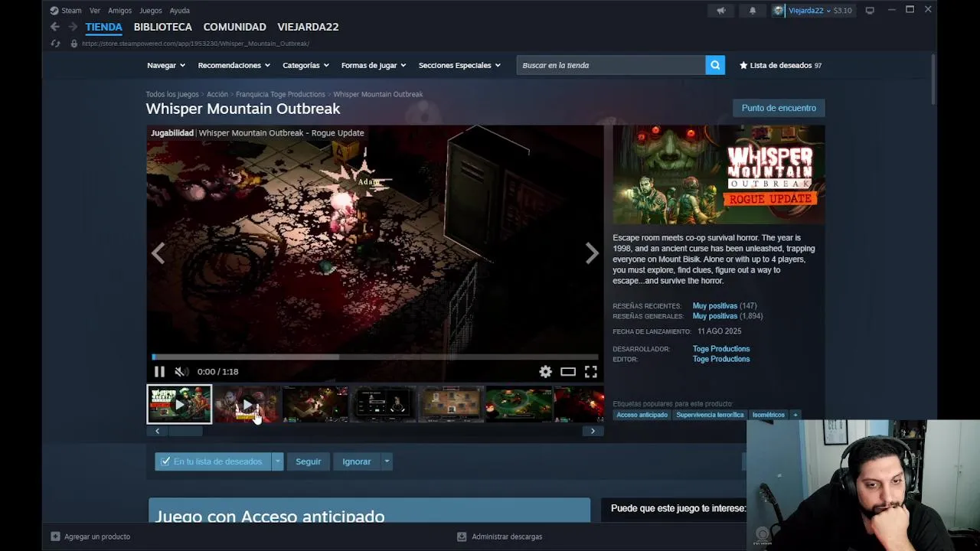Move the thumbnail strip right
980x551 pixels.
(x=593, y=431)
